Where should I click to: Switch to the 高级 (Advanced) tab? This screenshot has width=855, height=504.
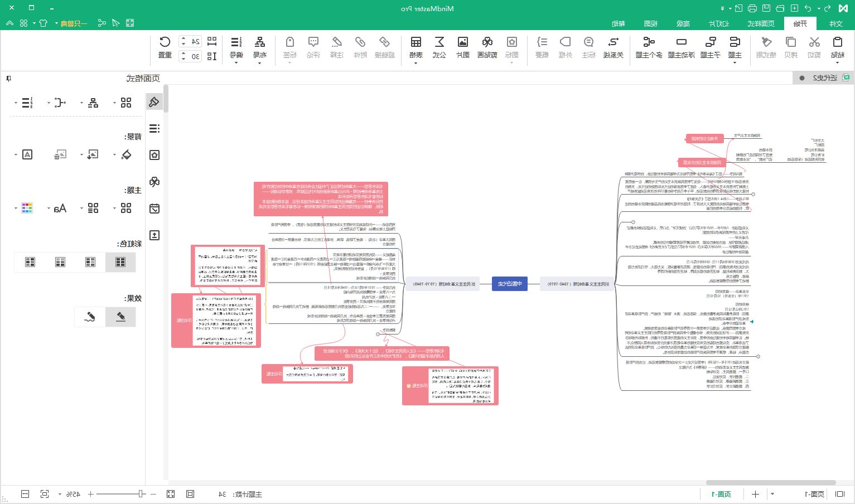683,23
